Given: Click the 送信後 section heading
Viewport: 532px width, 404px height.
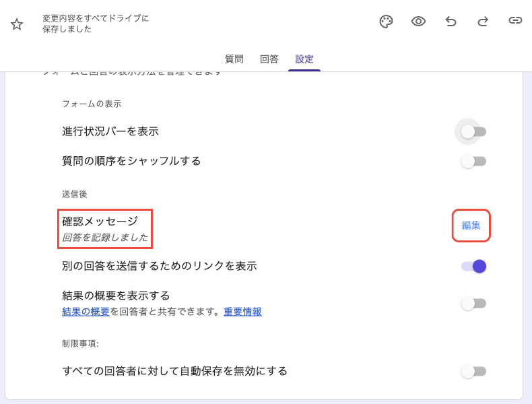Looking at the screenshot, I should [x=75, y=194].
